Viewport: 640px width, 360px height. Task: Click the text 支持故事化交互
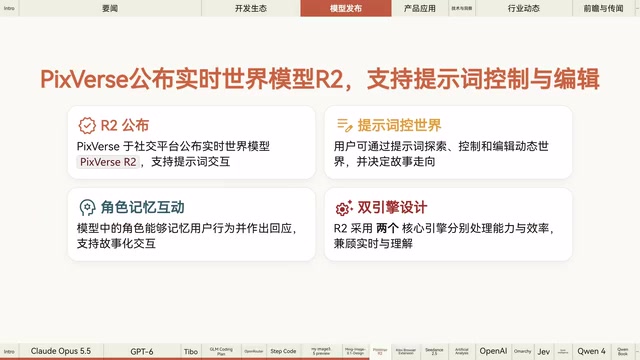(x=116, y=244)
